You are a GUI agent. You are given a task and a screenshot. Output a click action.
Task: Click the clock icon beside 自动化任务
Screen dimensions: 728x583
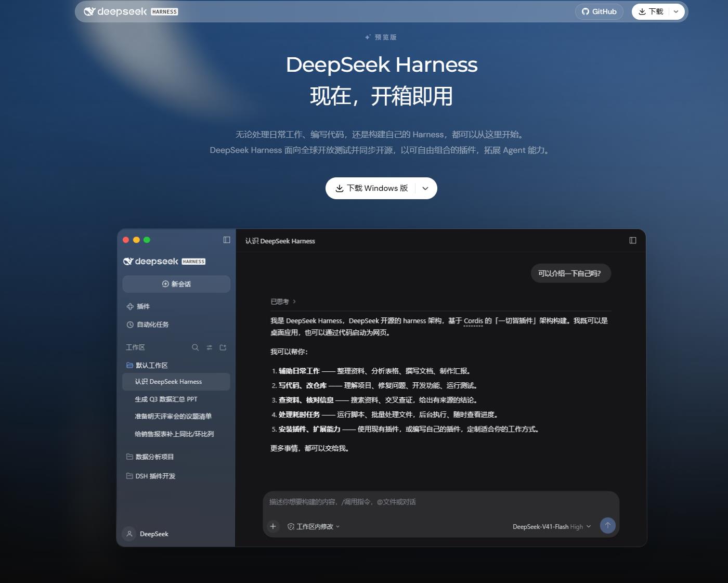click(130, 325)
